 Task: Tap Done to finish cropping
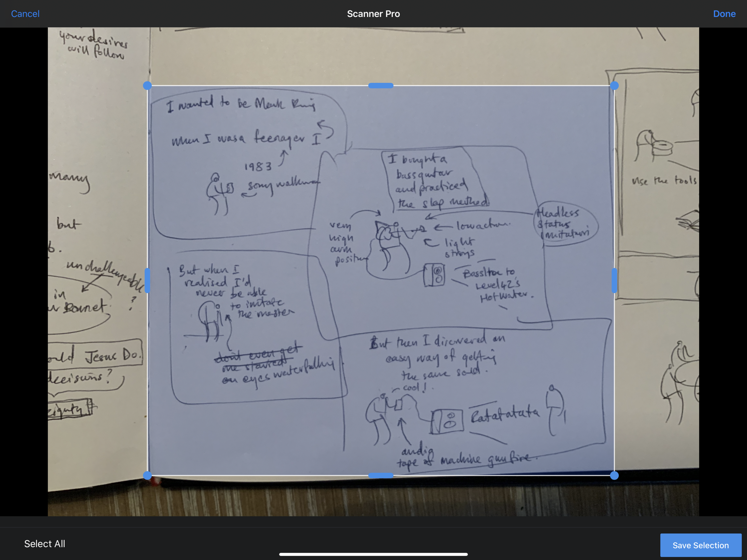click(724, 14)
